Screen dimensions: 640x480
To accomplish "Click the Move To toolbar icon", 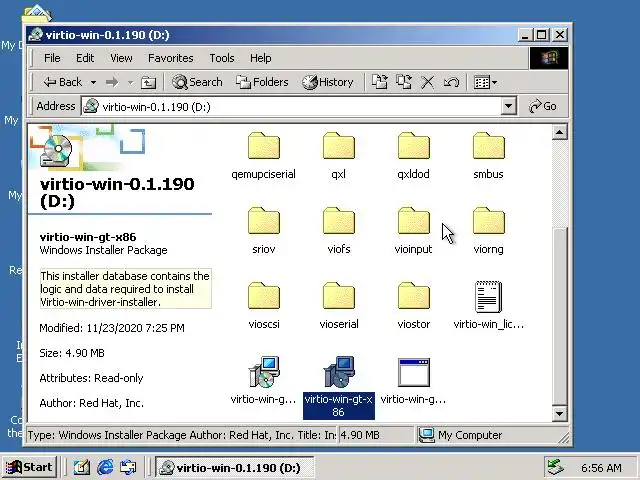I will click(379, 82).
